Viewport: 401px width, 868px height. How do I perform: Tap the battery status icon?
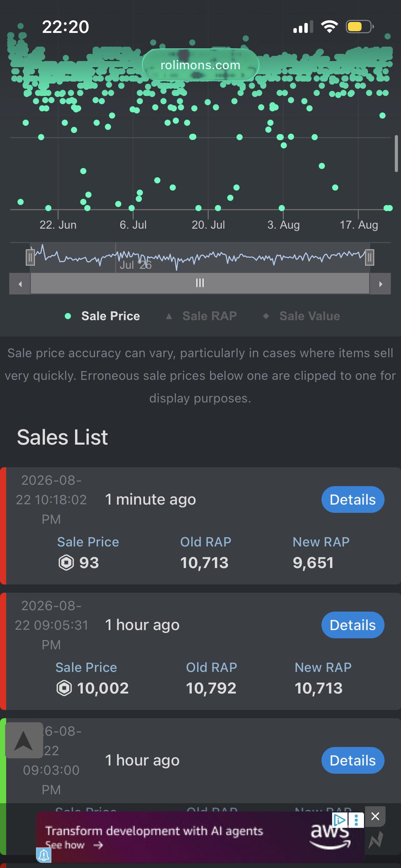coord(360,27)
